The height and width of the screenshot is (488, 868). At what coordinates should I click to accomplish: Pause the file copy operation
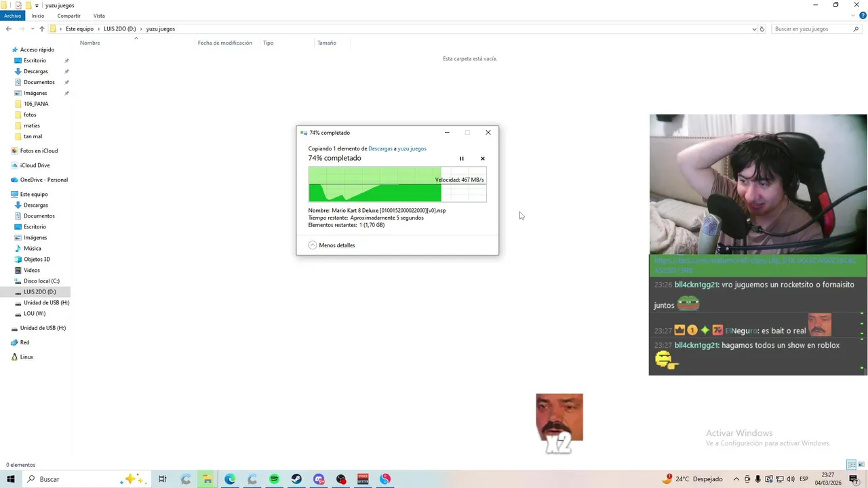point(462,159)
